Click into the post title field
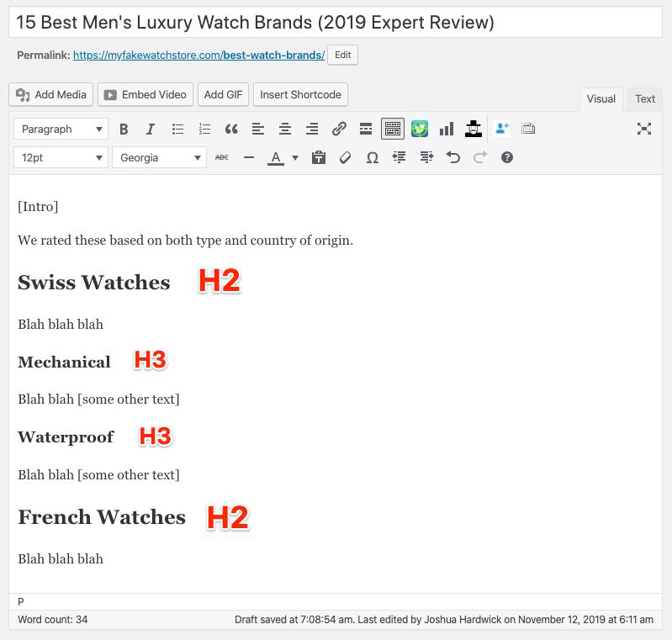This screenshot has width=672, height=640. [x=336, y=23]
